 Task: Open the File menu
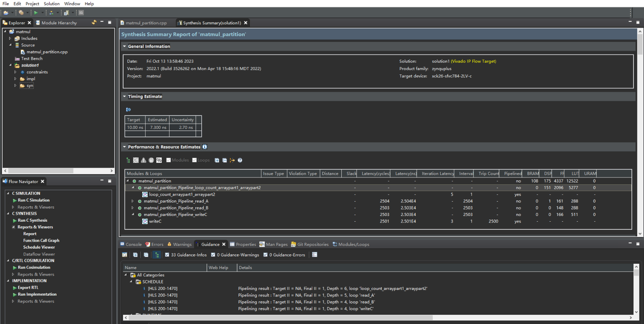[6, 4]
